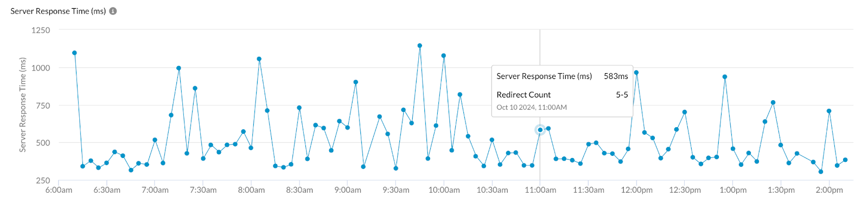Click the info icon beside Server Response Time title
The image size is (868, 210).
coord(113,11)
